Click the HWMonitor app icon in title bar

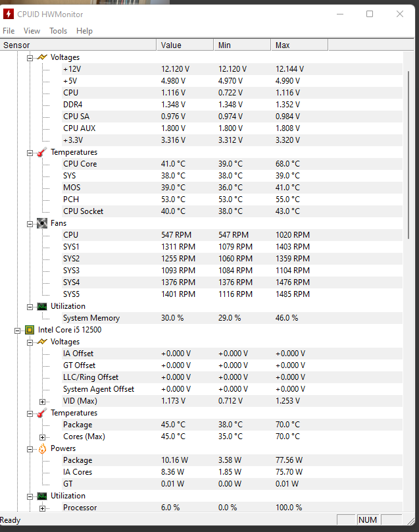[x=9, y=14]
